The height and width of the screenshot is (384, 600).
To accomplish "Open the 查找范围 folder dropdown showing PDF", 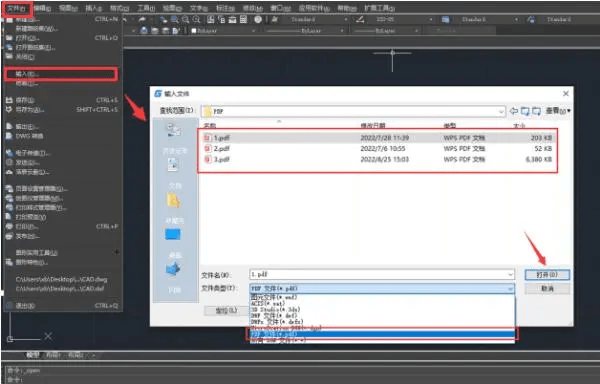I will point(353,111).
